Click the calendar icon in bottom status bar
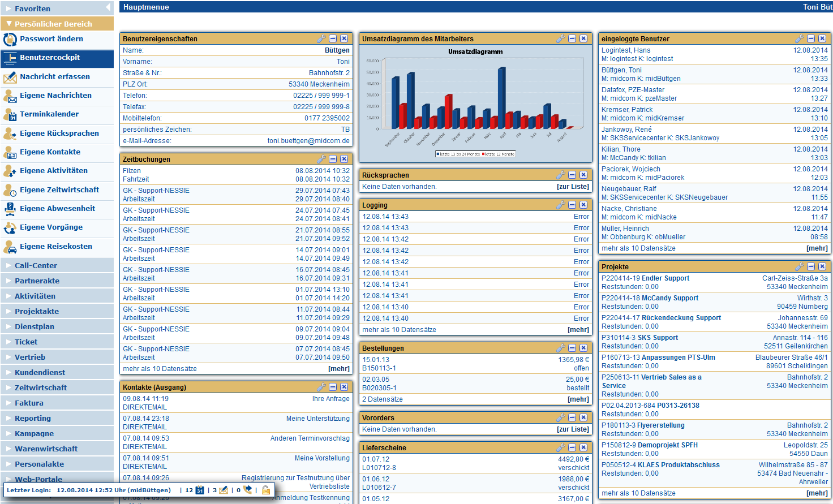This screenshot has width=833, height=504. pyautogui.click(x=200, y=490)
